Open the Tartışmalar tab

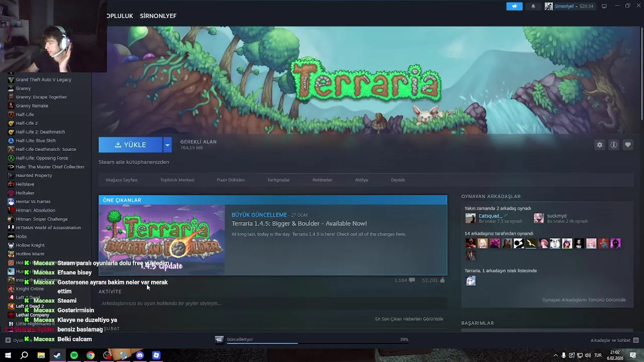278,180
